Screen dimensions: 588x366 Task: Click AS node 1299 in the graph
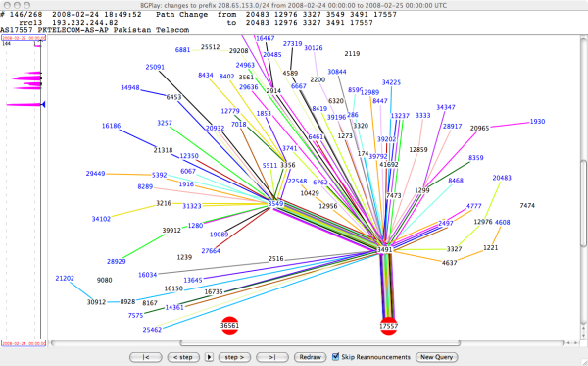pyautogui.click(x=421, y=190)
